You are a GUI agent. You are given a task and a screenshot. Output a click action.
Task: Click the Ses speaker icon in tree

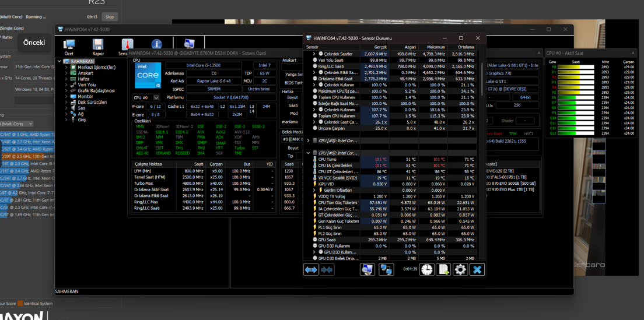[x=74, y=108]
